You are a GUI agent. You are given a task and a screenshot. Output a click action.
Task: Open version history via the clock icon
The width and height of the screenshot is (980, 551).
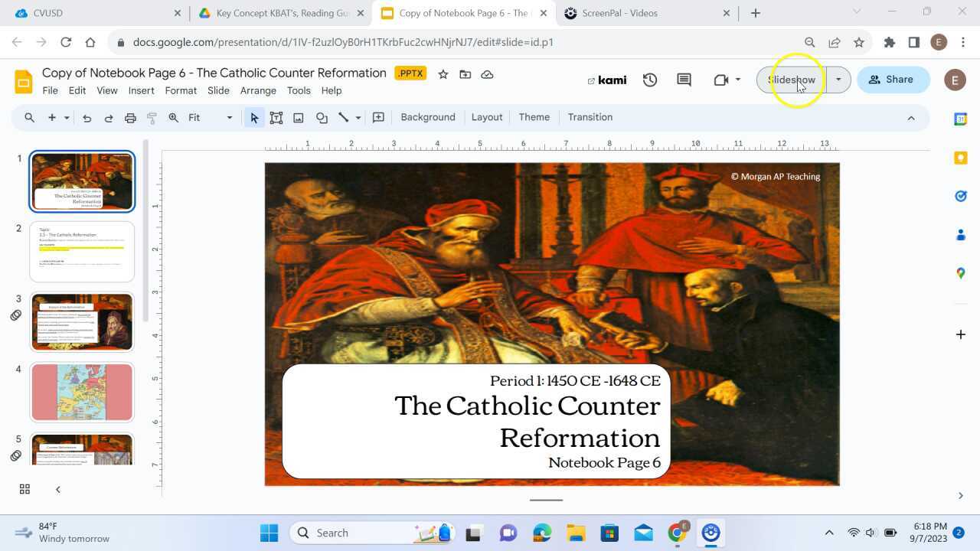coord(650,79)
